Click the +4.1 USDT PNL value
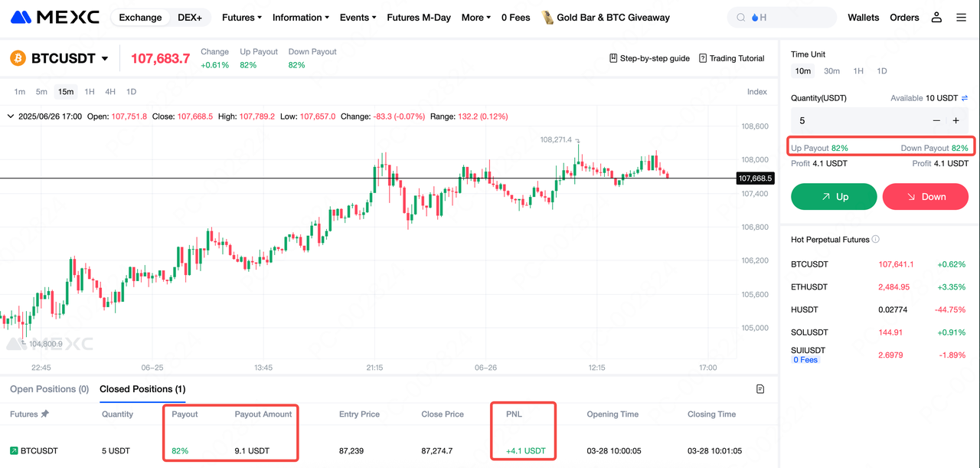This screenshot has height=468, width=980. coord(526,450)
